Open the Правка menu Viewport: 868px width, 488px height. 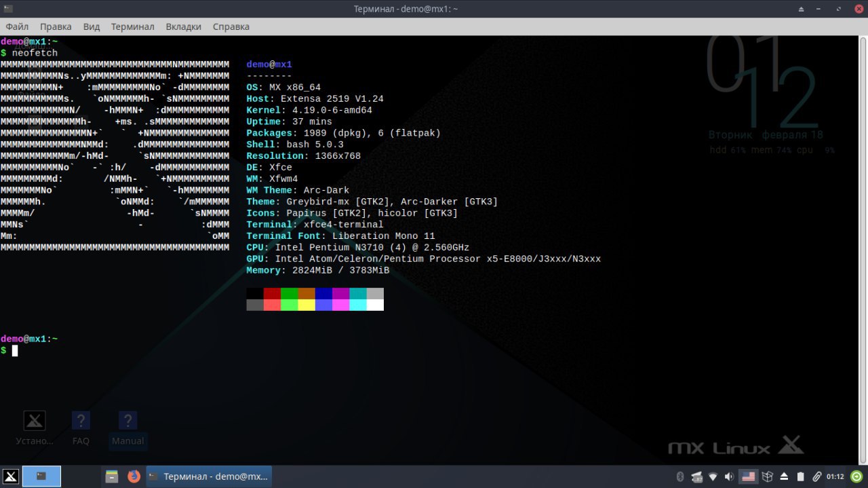[56, 26]
